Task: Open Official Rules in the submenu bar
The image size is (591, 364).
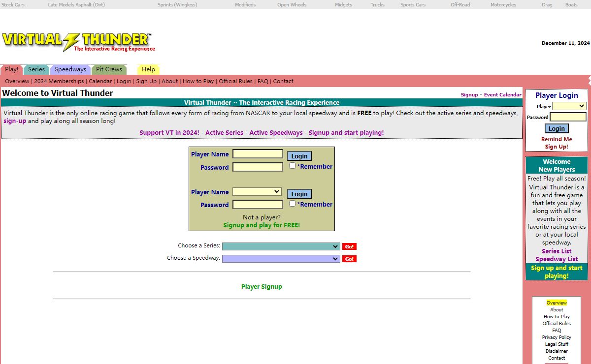Action: click(235, 81)
